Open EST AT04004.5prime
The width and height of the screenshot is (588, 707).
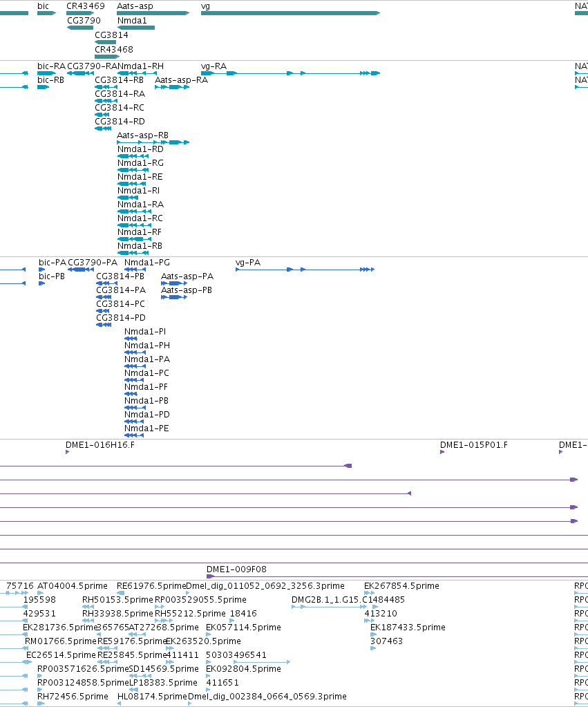pyautogui.click(x=73, y=586)
